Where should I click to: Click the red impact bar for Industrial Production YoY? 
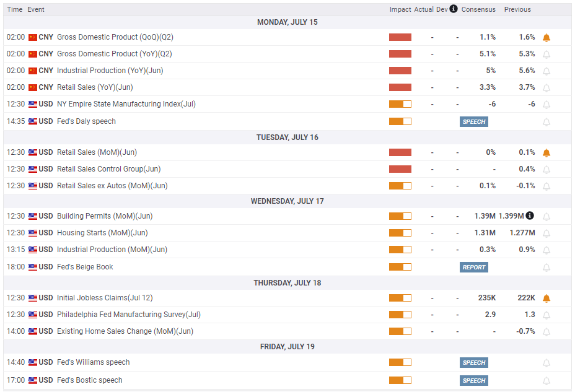400,71
